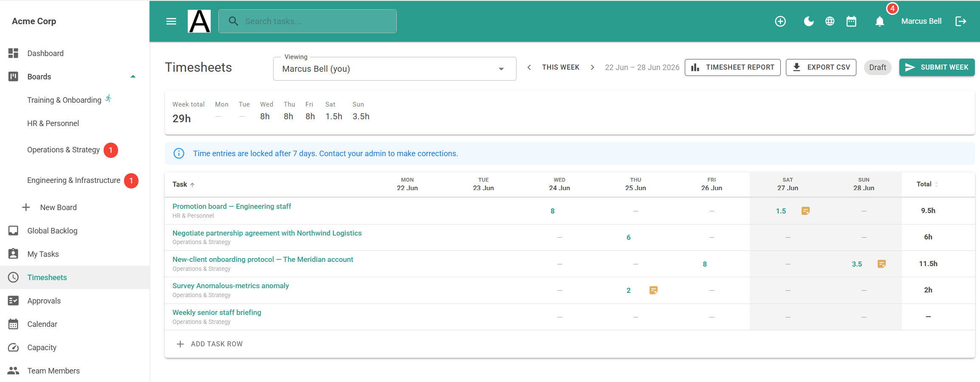
Task: Sort by the Task column header
Action: [184, 184]
